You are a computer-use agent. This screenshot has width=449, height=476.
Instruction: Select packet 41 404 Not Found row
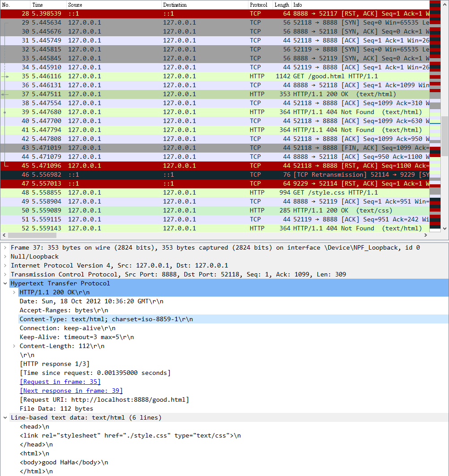pos(215,130)
